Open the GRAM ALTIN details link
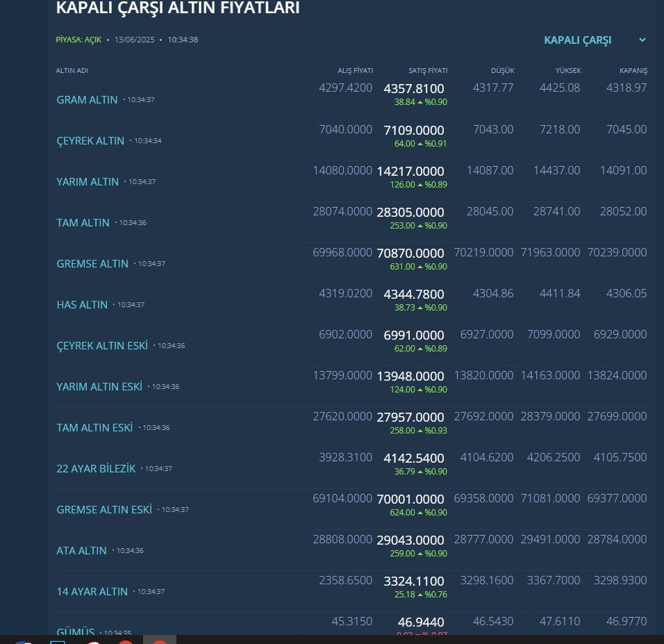This screenshot has width=664, height=644. (x=87, y=99)
